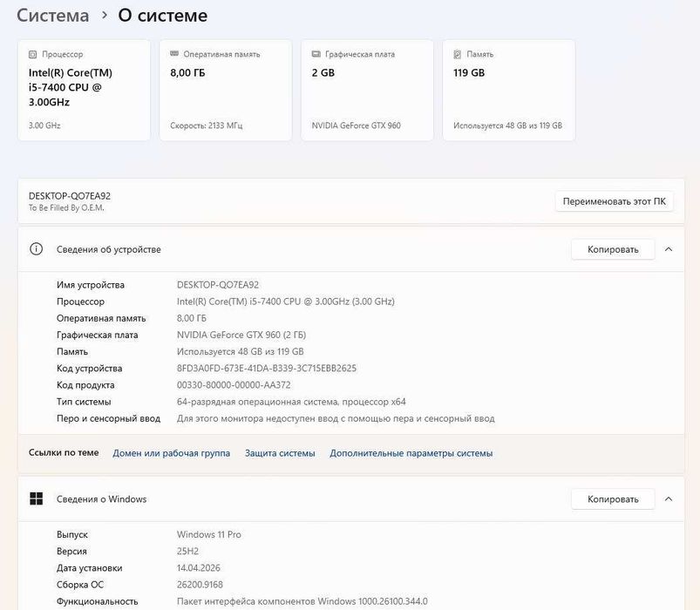This screenshot has height=610, width=700.
Task: Click the О системе page heading
Action: (x=163, y=16)
